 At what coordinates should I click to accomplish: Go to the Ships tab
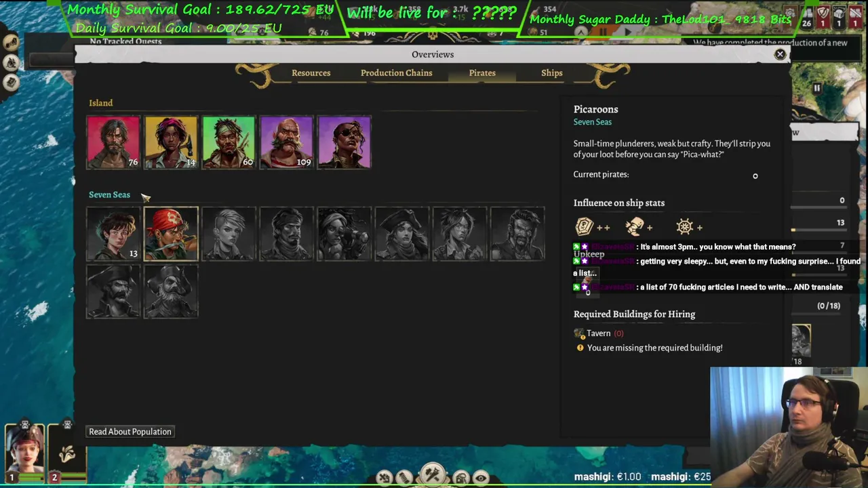552,73
